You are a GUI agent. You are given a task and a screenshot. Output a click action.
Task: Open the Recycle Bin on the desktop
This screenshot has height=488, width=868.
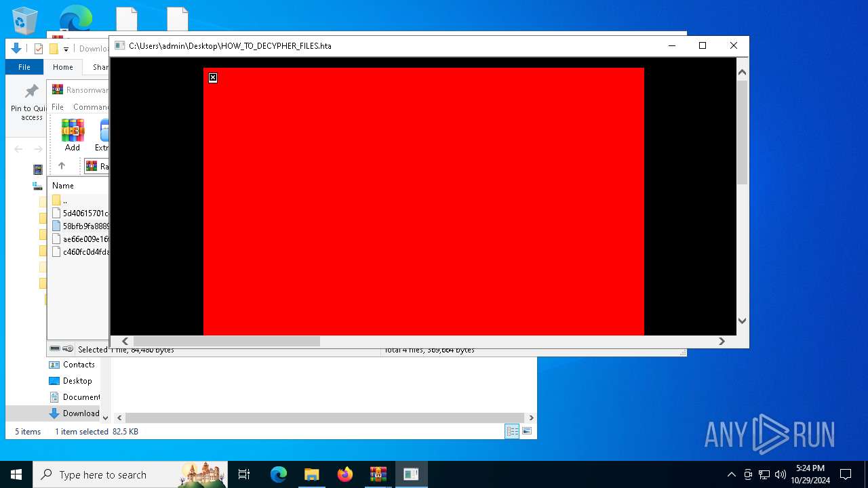[x=26, y=20]
